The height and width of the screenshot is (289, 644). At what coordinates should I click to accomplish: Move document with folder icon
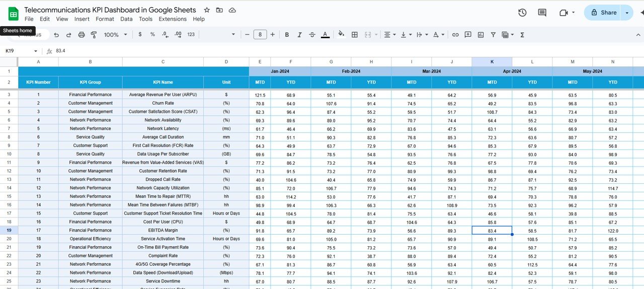pos(219,10)
